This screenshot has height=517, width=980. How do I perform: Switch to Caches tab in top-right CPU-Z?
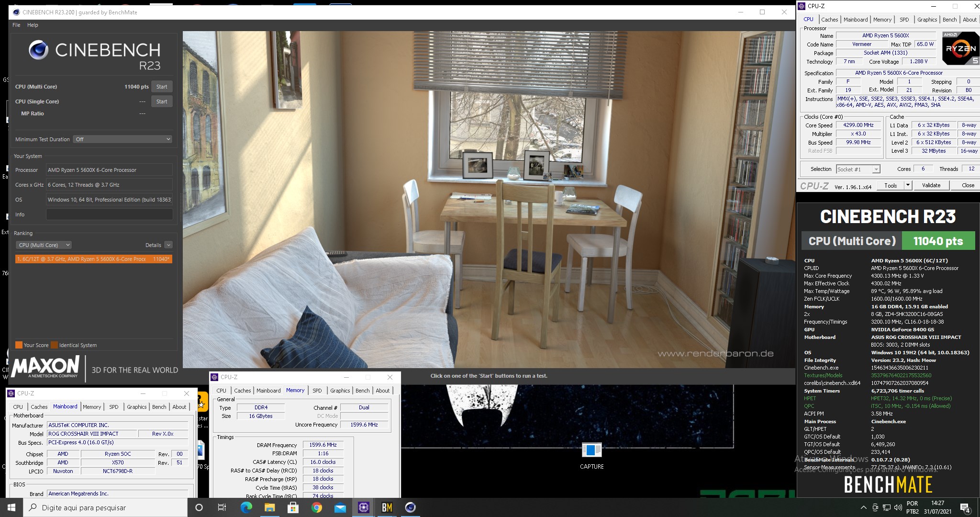point(829,20)
